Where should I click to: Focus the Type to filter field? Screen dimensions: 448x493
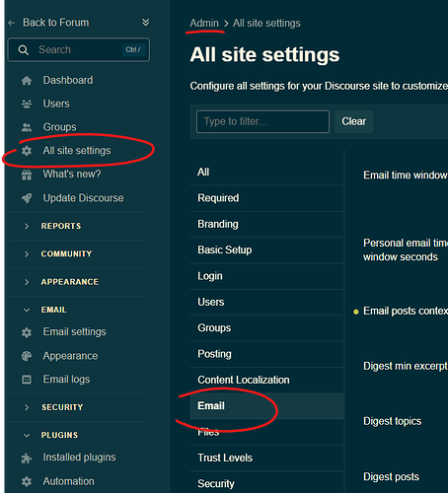[x=262, y=121]
